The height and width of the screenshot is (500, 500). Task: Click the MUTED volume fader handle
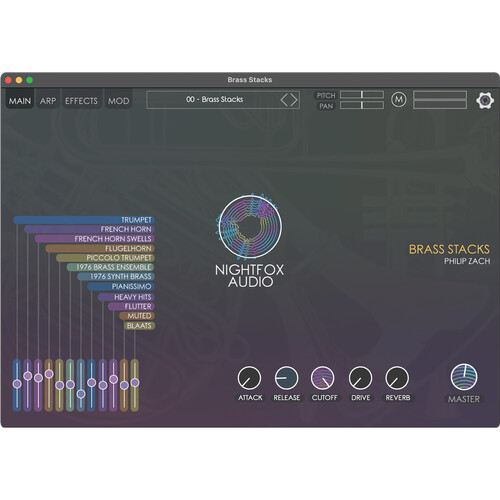(124, 386)
